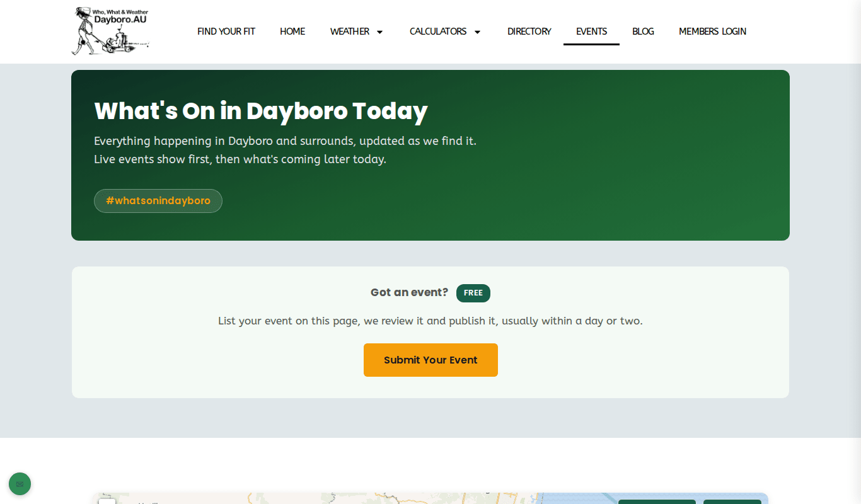Open the green floating mail icon
Viewport: 861px width, 504px height.
(20, 484)
